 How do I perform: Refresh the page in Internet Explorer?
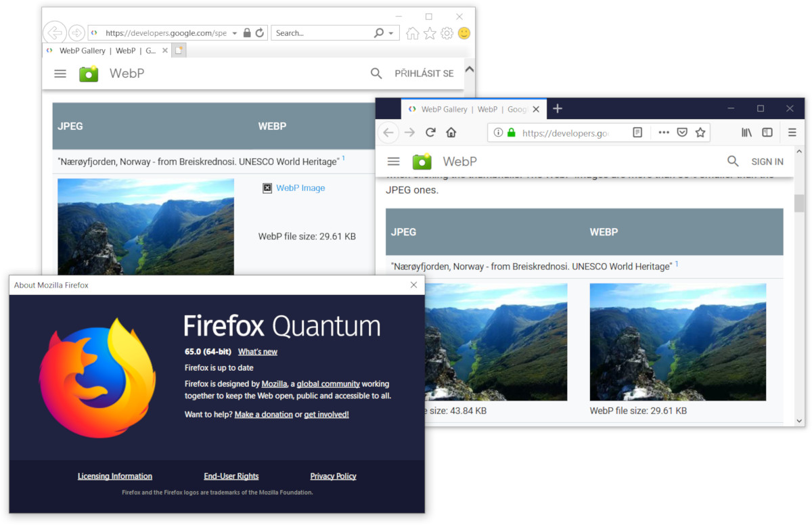(259, 32)
